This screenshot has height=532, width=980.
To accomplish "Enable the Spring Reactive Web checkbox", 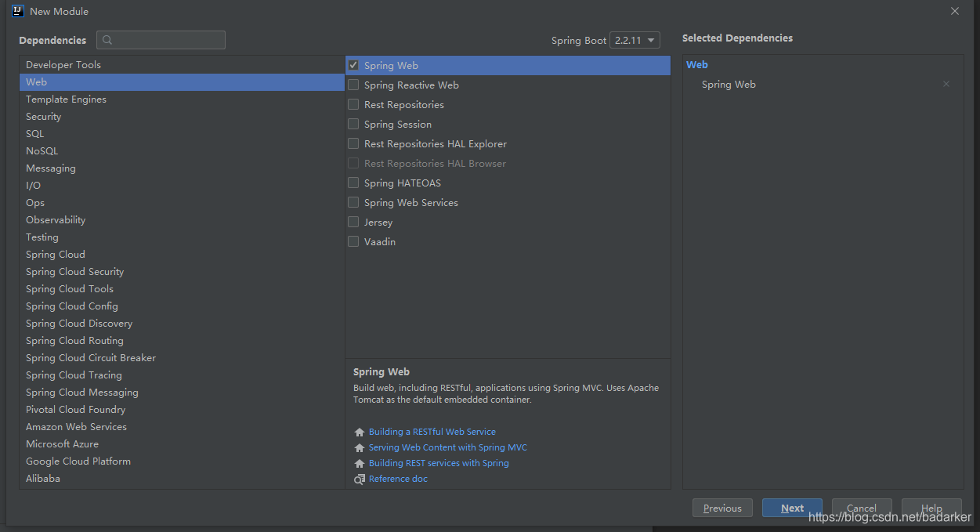I will click(x=353, y=85).
